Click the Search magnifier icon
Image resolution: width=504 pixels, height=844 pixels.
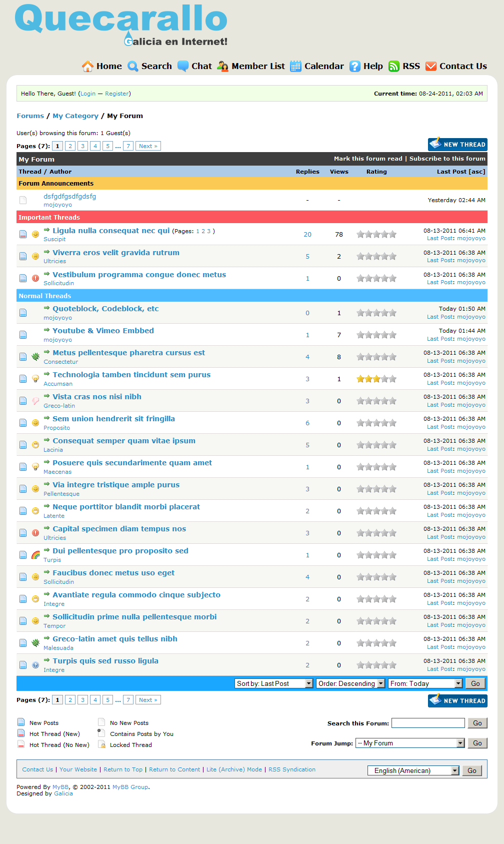click(132, 66)
